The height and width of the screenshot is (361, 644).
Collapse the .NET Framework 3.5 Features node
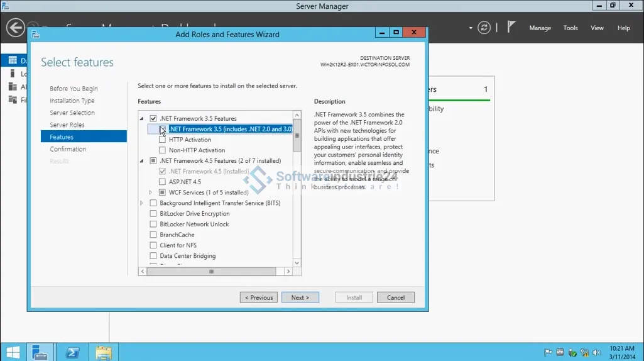point(141,119)
